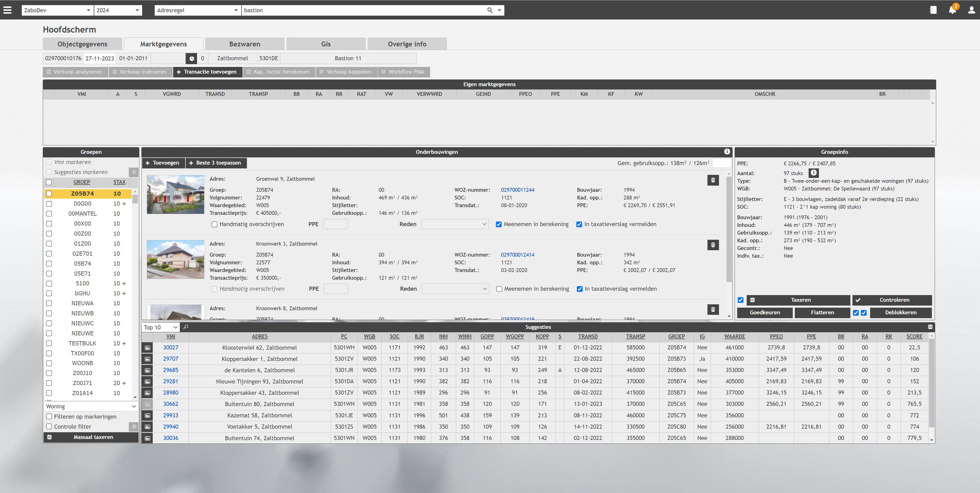Switch to Gis tab
Screen dimensions: 980x493
pyautogui.click(x=326, y=44)
